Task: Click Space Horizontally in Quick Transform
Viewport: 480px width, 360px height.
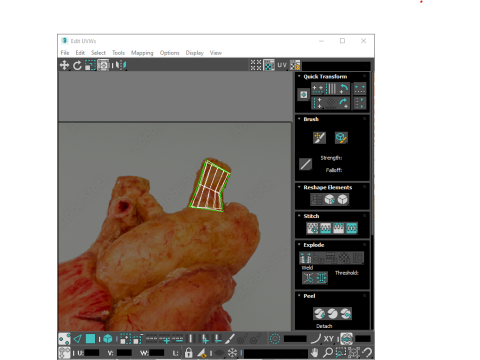Action: pyautogui.click(x=360, y=89)
